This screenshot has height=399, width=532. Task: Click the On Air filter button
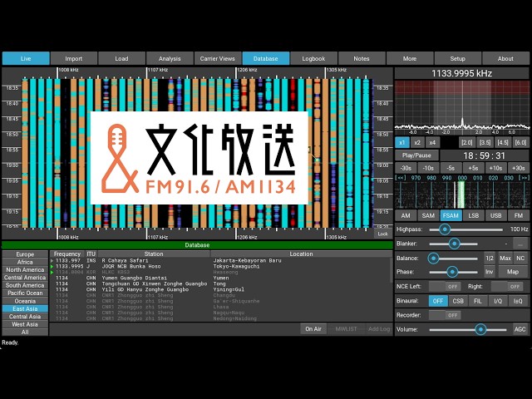pos(313,329)
